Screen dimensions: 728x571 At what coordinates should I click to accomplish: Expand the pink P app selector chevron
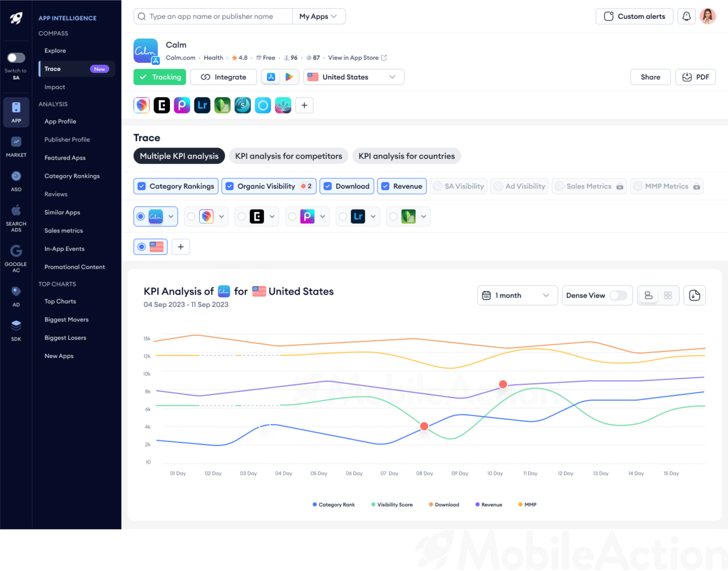(x=322, y=217)
